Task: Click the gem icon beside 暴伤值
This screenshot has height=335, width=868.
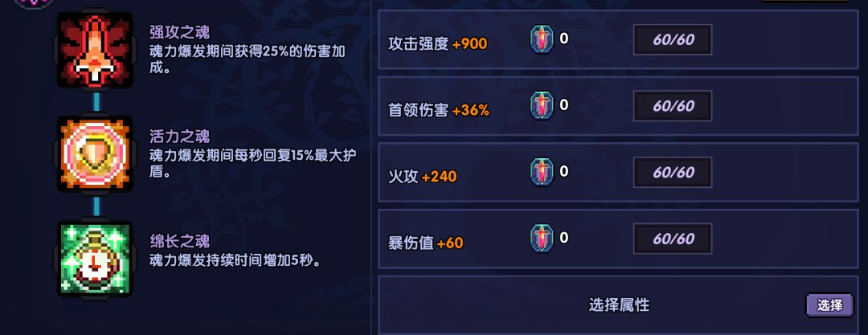Action: click(x=542, y=239)
